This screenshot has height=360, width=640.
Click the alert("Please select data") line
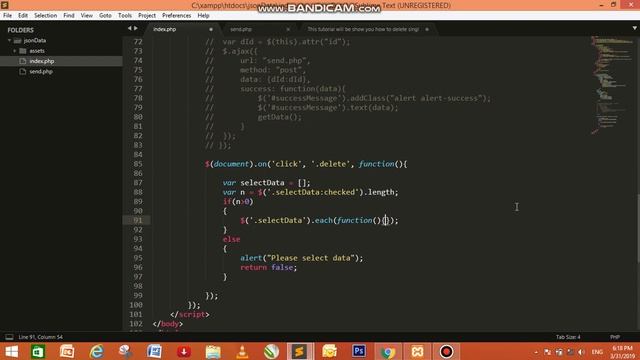pyautogui.click(x=302, y=258)
